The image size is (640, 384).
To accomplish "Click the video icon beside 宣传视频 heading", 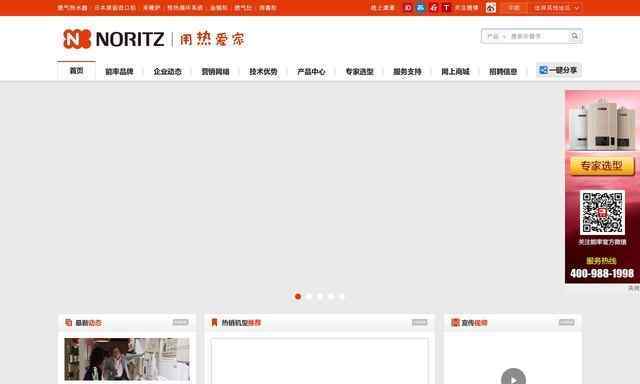I will coord(455,323).
